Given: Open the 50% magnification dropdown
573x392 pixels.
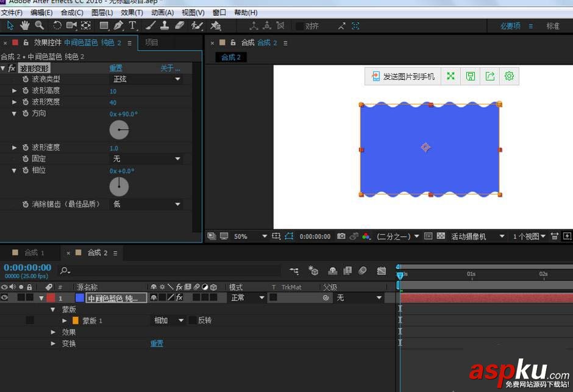Looking at the screenshot, I should 251,237.
